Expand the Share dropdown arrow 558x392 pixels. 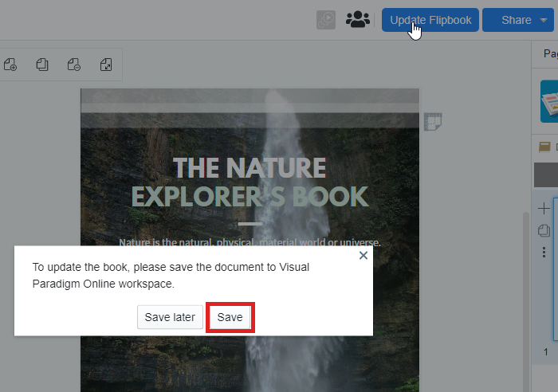tap(543, 20)
